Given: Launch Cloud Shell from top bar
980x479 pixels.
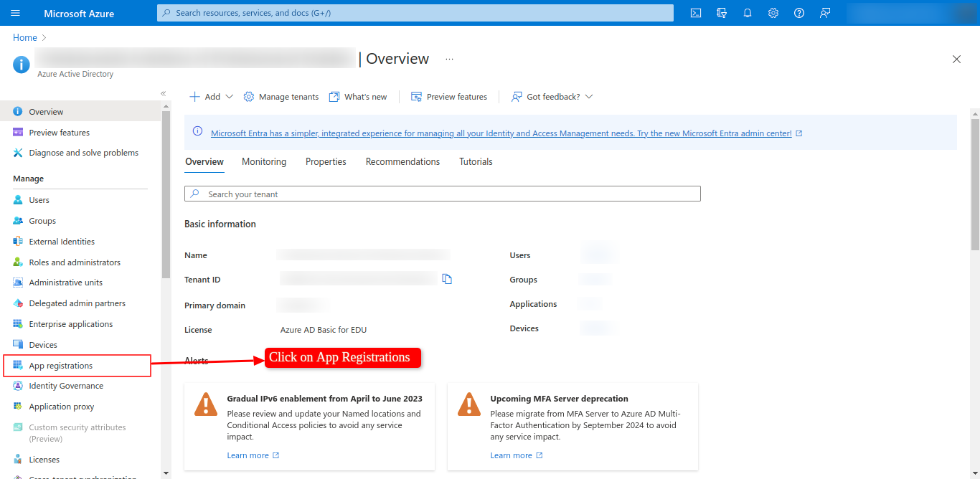Looking at the screenshot, I should pyautogui.click(x=696, y=13).
